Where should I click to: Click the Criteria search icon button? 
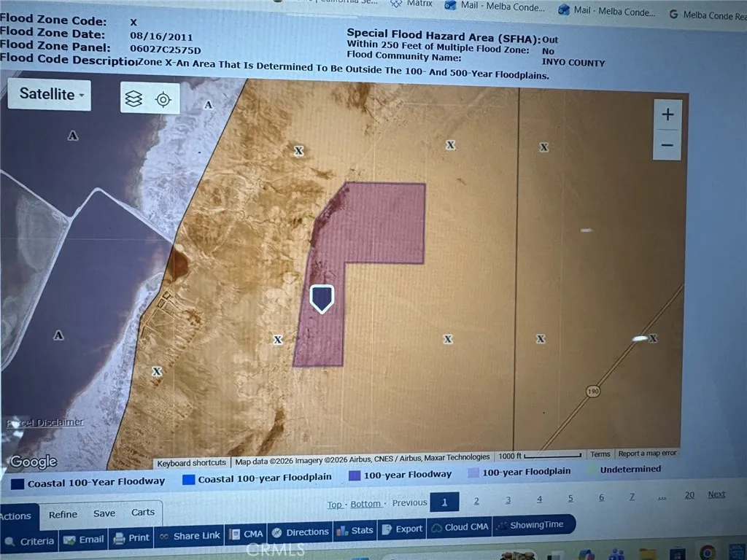pos(29,542)
